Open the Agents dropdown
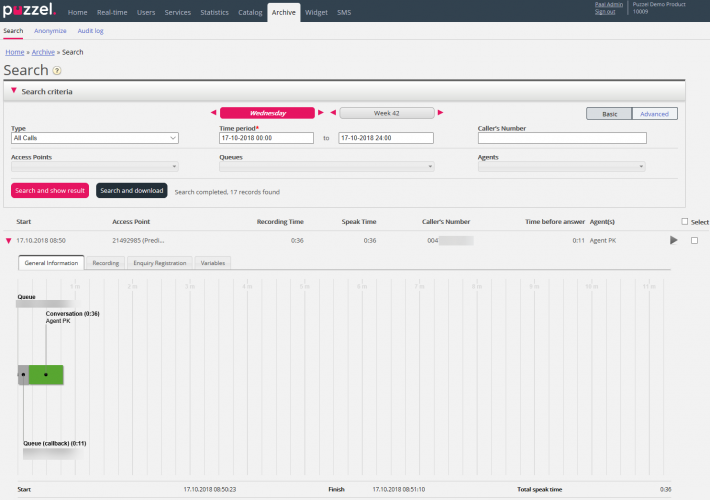This screenshot has height=500, width=710. point(561,167)
